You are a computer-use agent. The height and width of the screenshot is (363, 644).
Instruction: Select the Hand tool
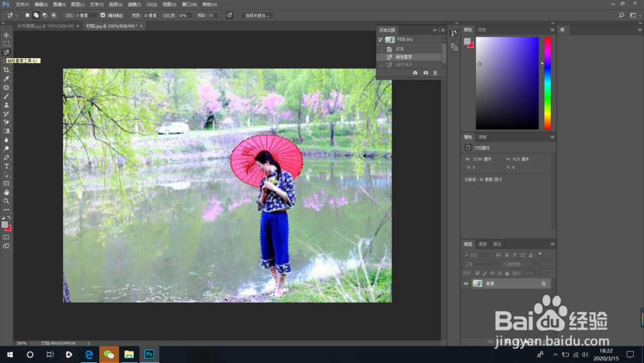click(x=6, y=192)
